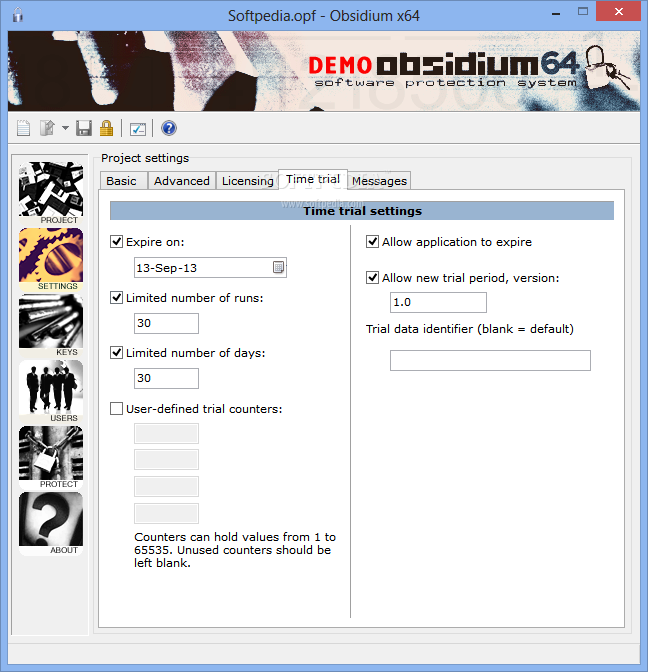
Task: Close the Obsidium x64 window
Action: 618,12
